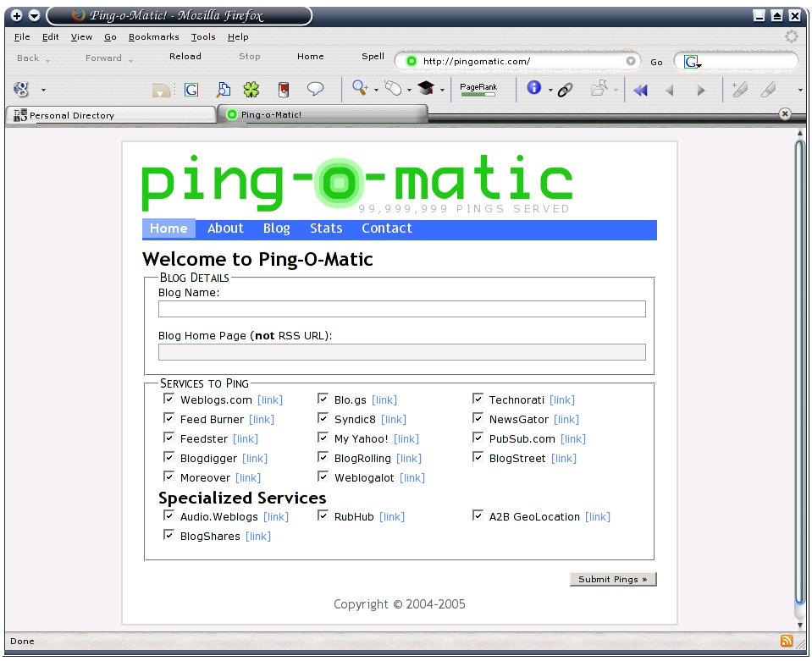Focus the Blog Home Page input field
Screen dimensions: 812x661
coord(402,352)
